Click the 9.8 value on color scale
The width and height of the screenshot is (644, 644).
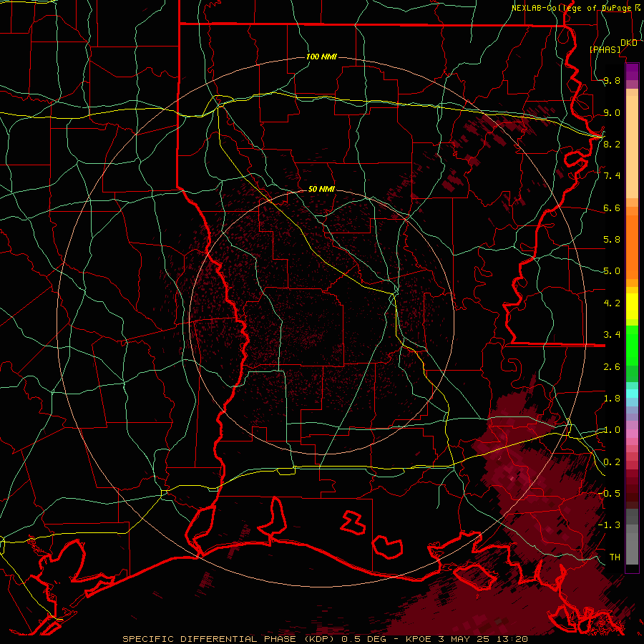(612, 80)
